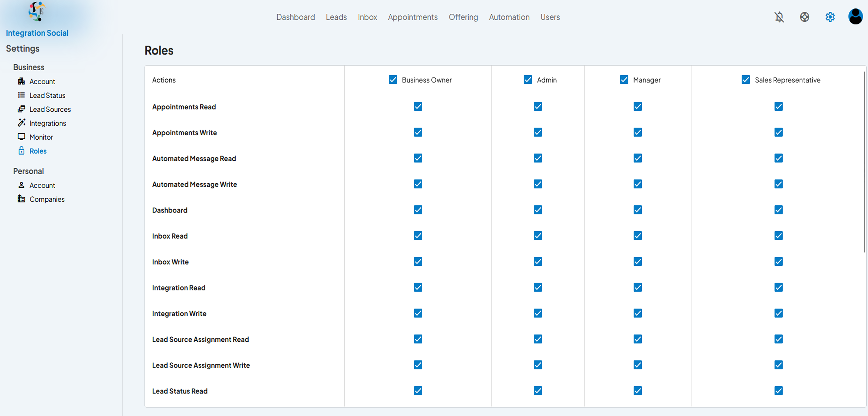Uncheck the Business Owner header checkbox

[393, 80]
